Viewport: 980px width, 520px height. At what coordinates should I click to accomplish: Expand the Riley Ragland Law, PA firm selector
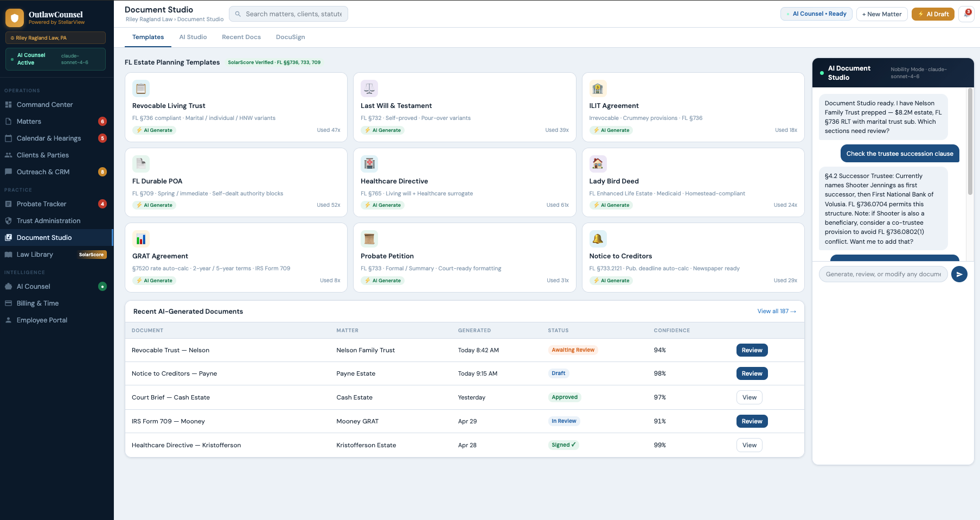[x=55, y=38]
